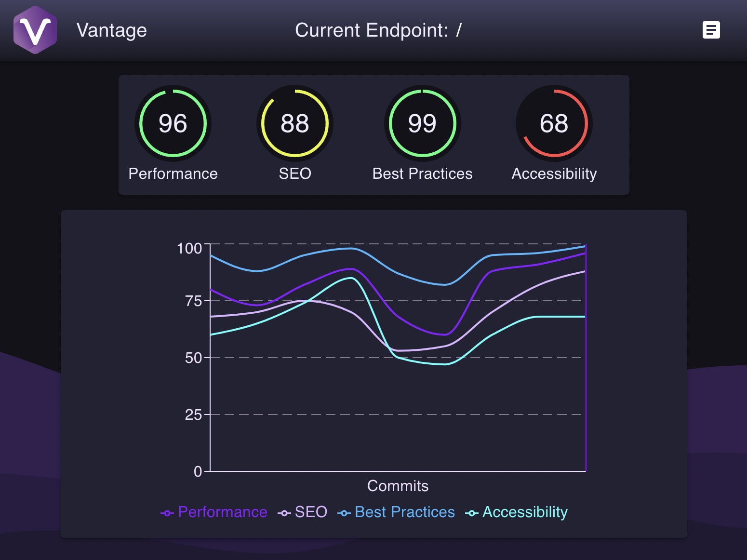Click the Commits axis label
The height and width of the screenshot is (560, 747).
[x=398, y=486]
